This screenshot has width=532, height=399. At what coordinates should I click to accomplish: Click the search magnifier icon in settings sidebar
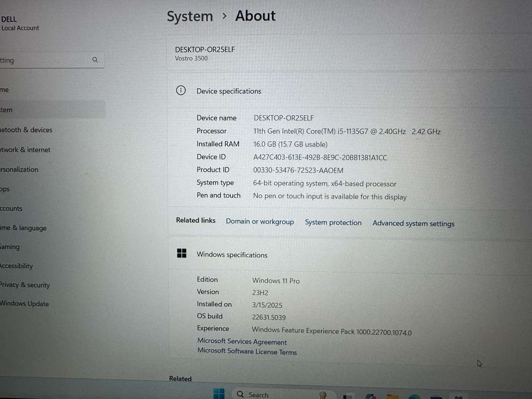(x=95, y=59)
